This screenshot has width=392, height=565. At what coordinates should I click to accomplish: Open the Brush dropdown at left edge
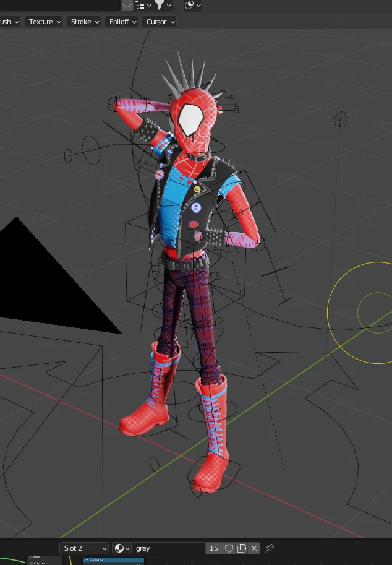click(x=9, y=22)
